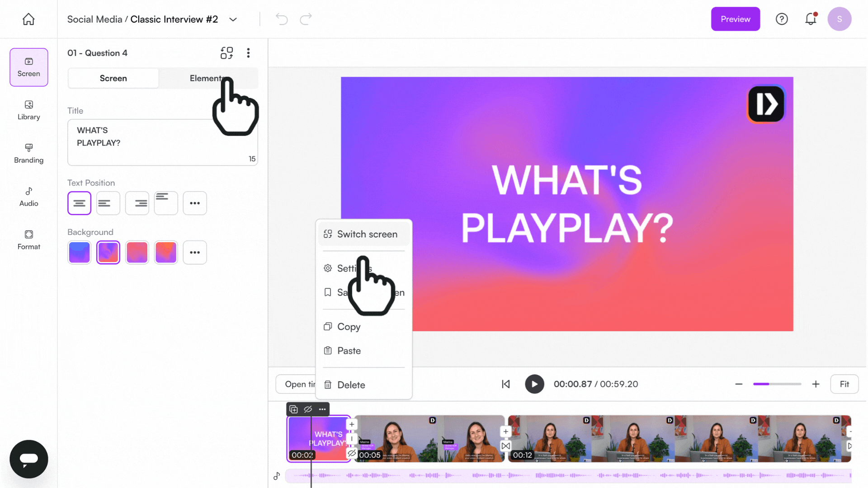Open the Format sidebar panel

coord(28,240)
